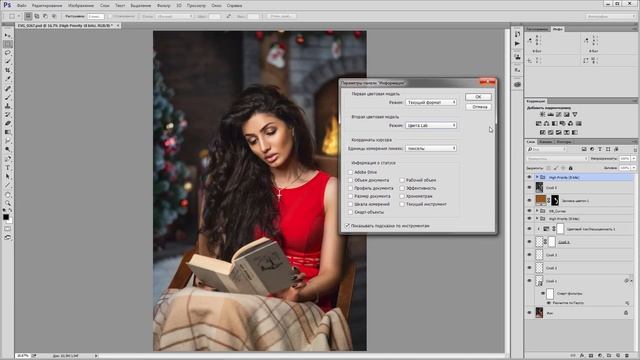Select the Brush tool
The height and width of the screenshot is (360, 640).
[x=8, y=97]
